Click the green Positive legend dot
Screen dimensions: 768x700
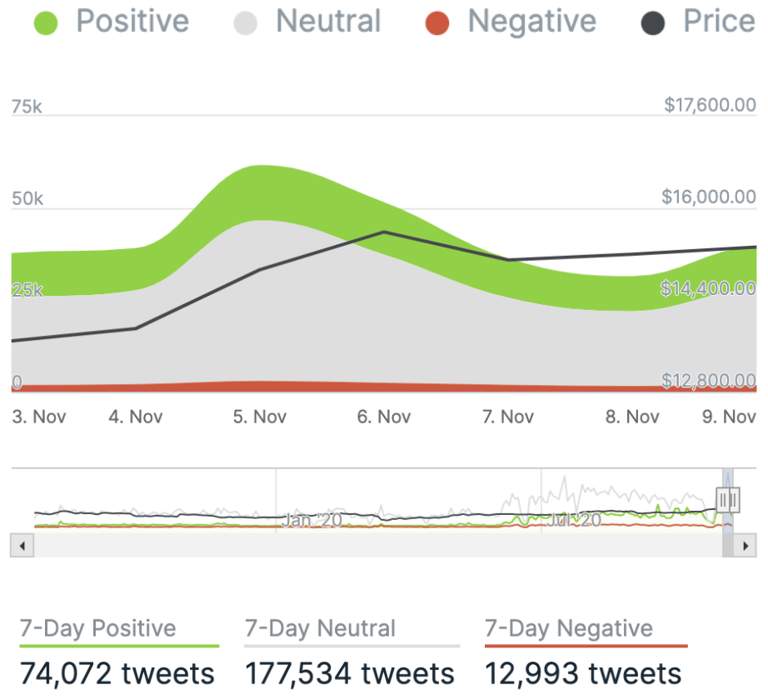pos(46,22)
